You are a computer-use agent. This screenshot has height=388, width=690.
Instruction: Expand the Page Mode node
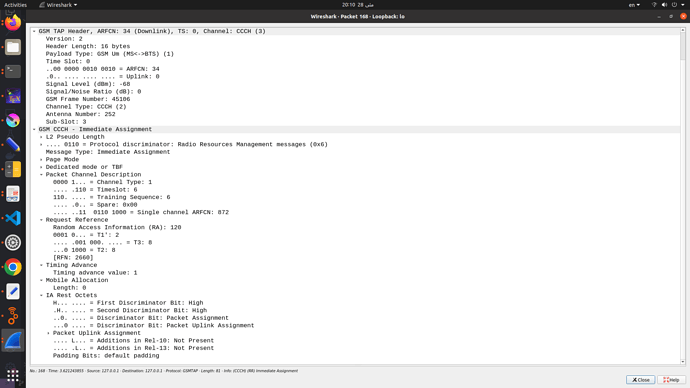coord(41,159)
